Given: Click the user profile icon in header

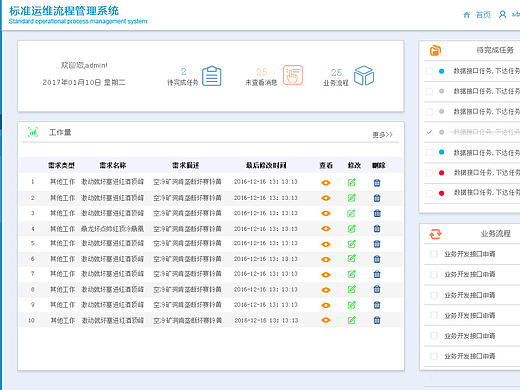Looking at the screenshot, I should point(502,14).
